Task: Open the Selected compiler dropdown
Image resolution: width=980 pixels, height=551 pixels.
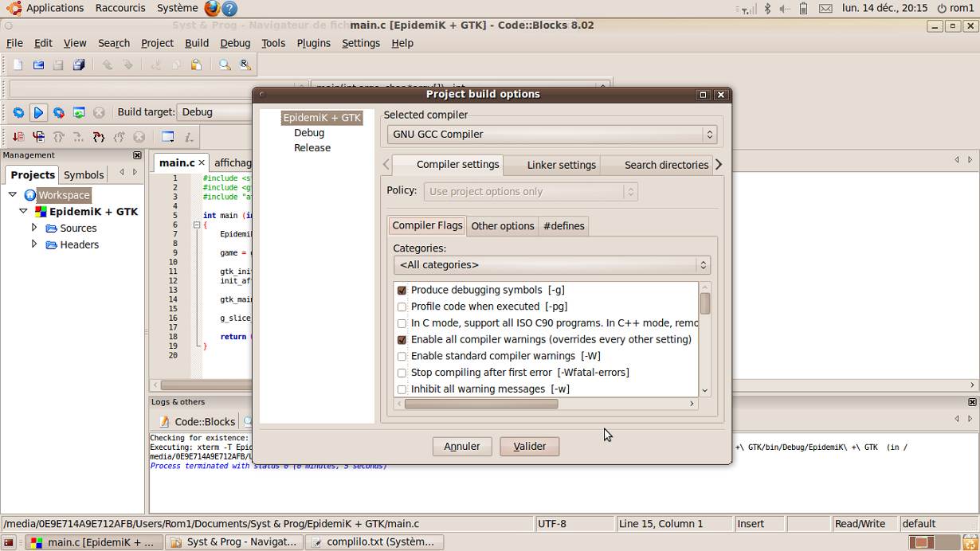Action: (x=708, y=135)
